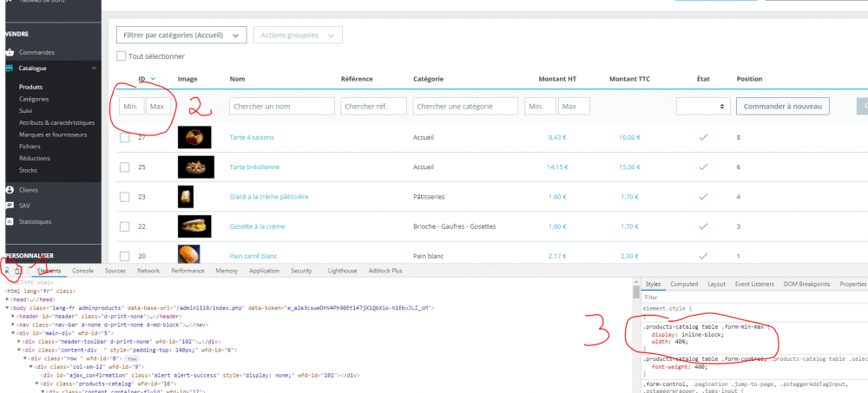Image resolution: width=868 pixels, height=393 pixels.
Task: Switch to the Performance tab
Action: pyautogui.click(x=187, y=271)
